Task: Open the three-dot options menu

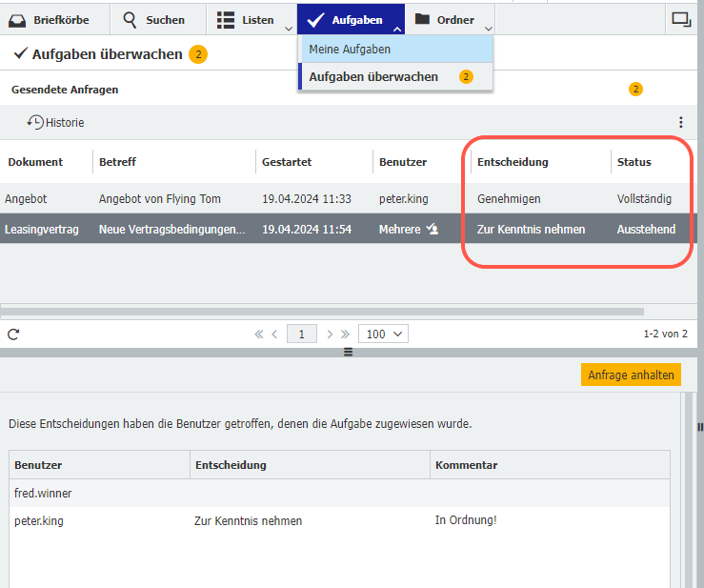Action: tap(680, 122)
